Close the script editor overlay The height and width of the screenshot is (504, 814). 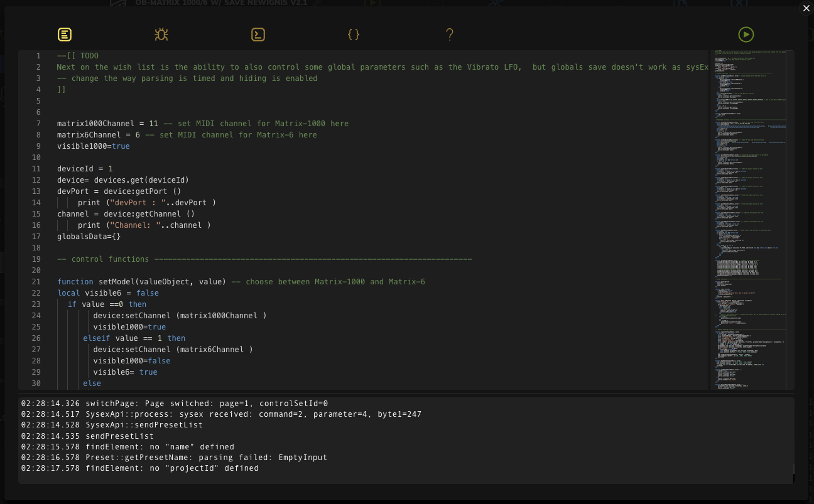point(806,8)
